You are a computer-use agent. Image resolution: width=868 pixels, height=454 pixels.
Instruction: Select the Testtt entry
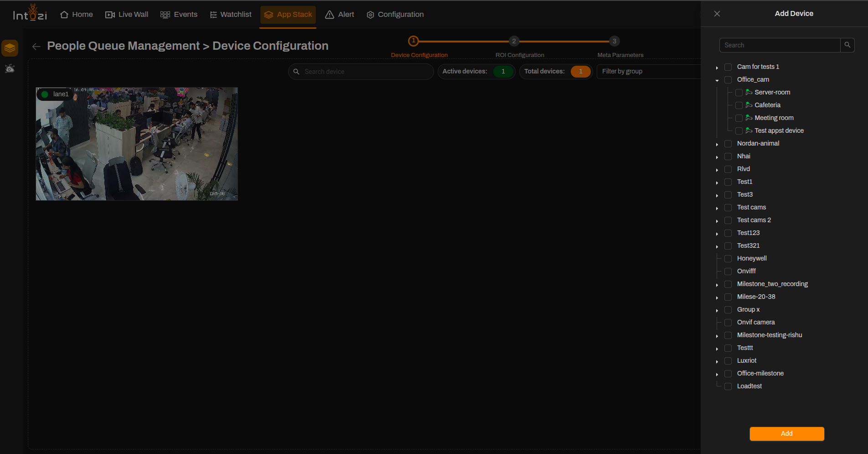tap(745, 348)
